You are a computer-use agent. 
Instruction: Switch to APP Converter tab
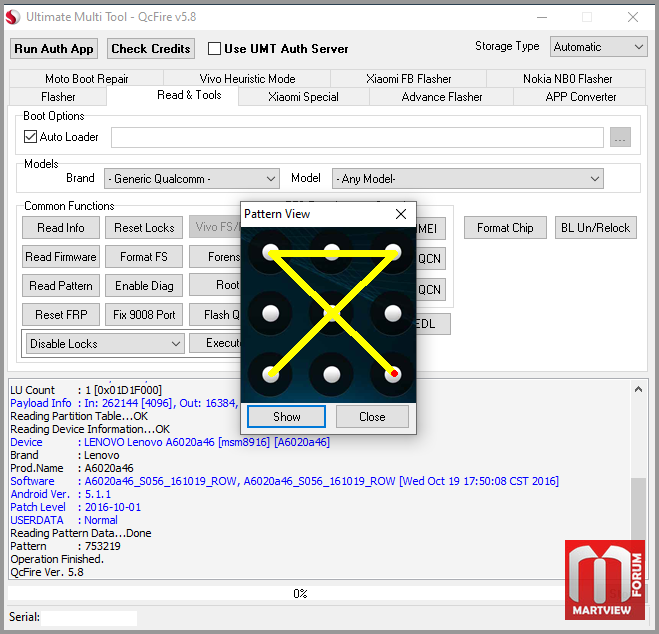tap(580, 97)
